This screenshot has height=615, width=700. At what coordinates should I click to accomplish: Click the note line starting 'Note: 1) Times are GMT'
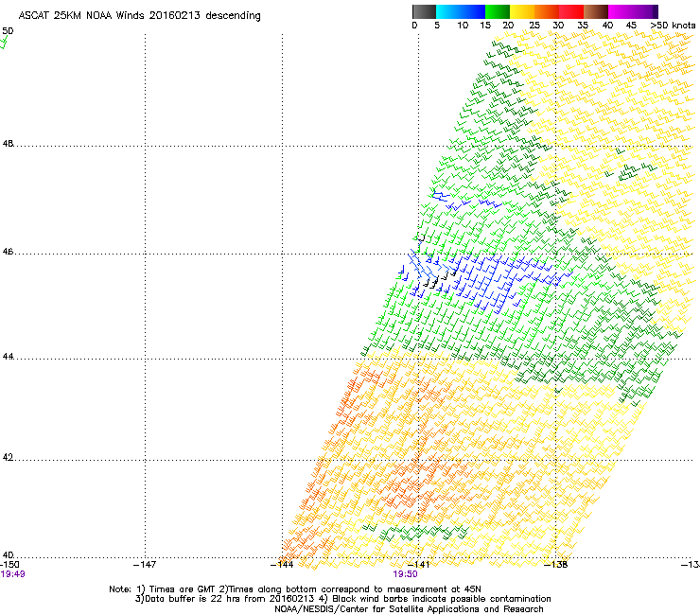coord(295,589)
